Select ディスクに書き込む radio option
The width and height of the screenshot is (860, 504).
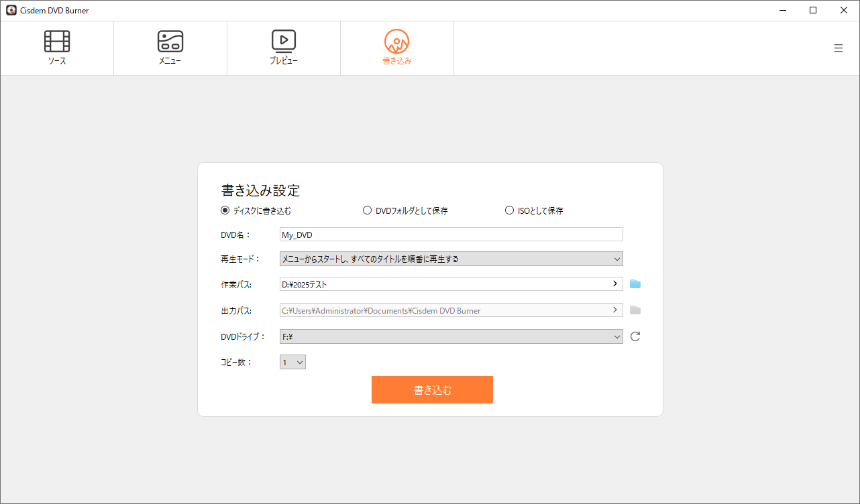pos(225,210)
